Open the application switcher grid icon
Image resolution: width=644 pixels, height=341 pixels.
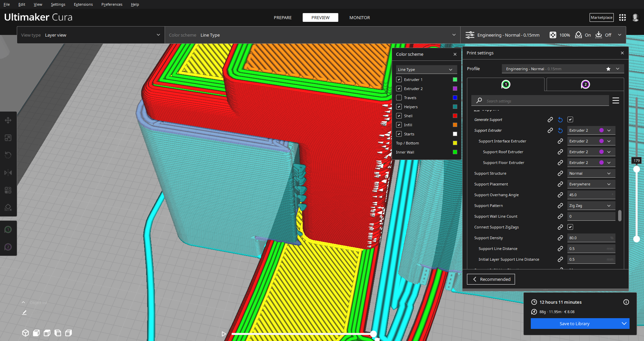coord(622,17)
